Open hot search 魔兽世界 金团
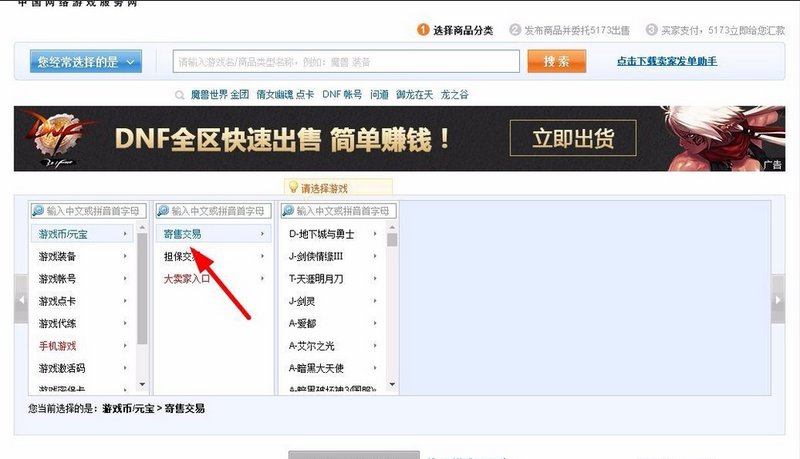This screenshot has width=800, height=459. [x=220, y=94]
